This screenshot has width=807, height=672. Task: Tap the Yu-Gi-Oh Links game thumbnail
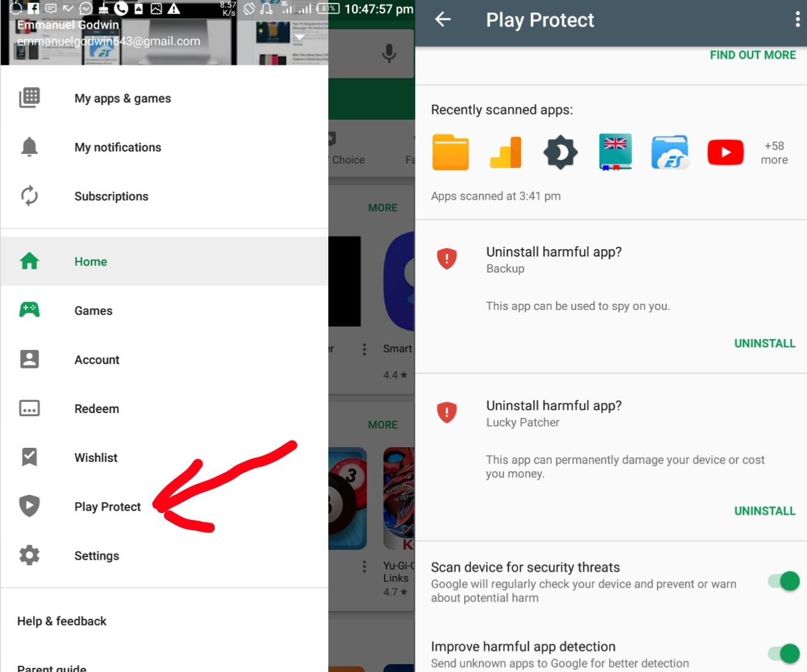tap(399, 499)
